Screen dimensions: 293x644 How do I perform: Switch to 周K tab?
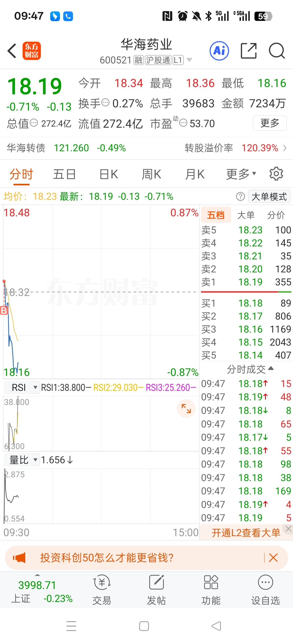pos(151,174)
